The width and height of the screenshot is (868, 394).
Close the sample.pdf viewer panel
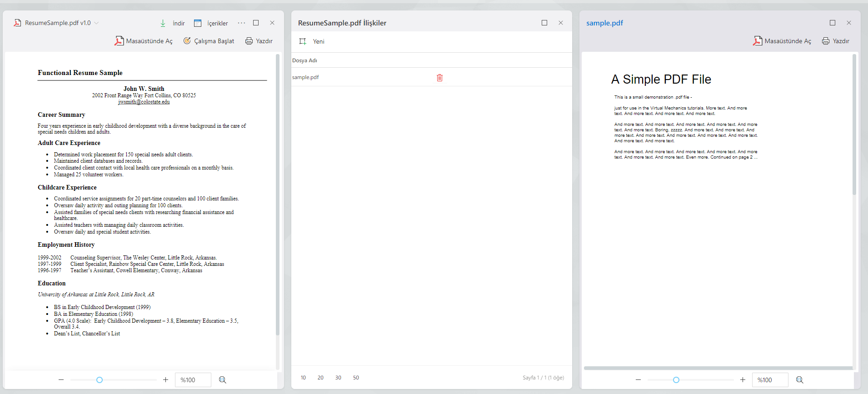point(849,23)
